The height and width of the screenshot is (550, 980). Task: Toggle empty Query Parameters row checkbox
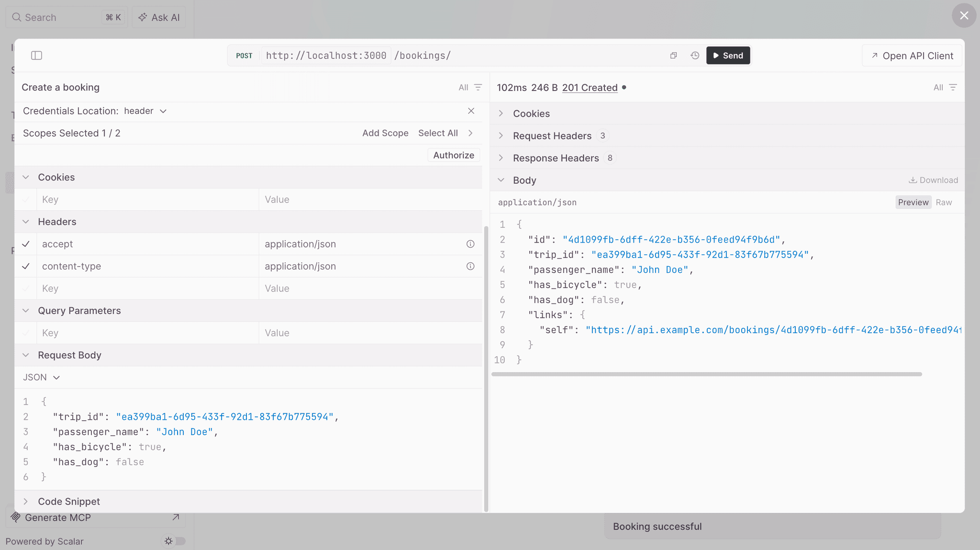point(26,333)
